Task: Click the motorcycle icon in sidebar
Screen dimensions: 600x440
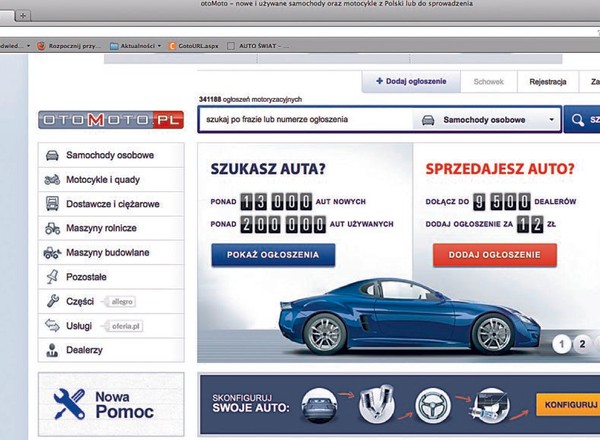Action: 52,179
